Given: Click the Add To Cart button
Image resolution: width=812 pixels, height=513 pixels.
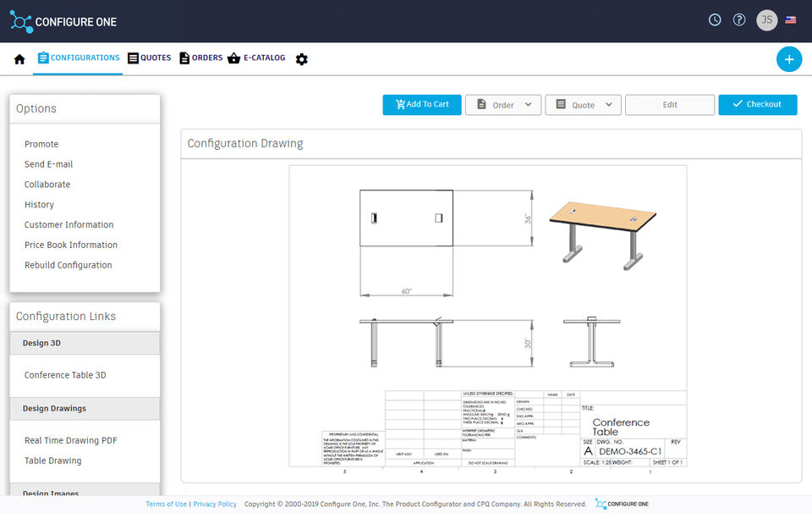Looking at the screenshot, I should pos(422,105).
